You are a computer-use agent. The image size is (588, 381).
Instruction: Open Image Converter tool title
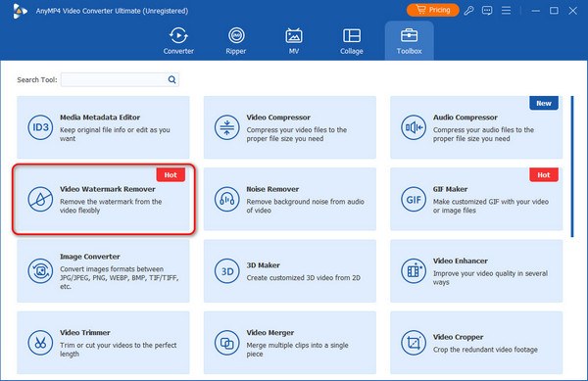tap(89, 257)
